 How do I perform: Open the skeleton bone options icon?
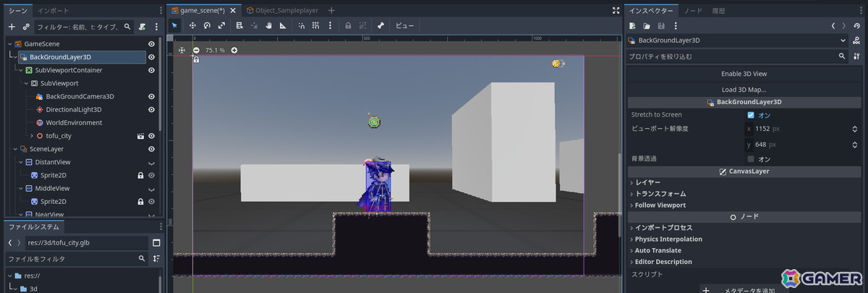[x=380, y=25]
